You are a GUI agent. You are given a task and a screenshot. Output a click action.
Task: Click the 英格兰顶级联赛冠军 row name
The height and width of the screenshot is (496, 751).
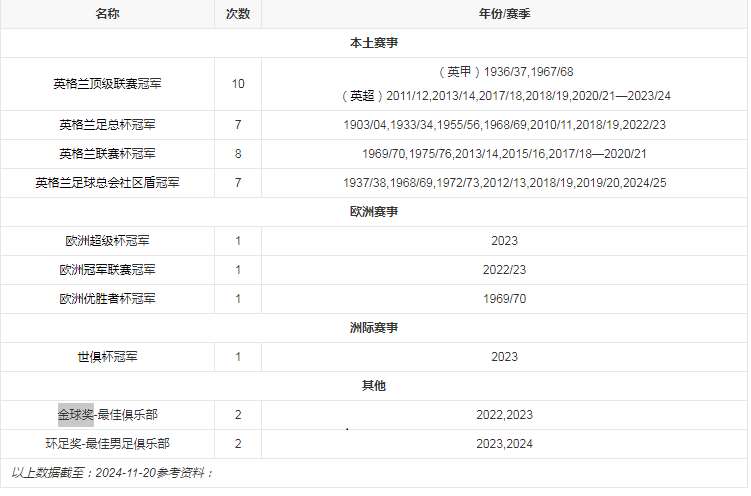[x=107, y=84]
